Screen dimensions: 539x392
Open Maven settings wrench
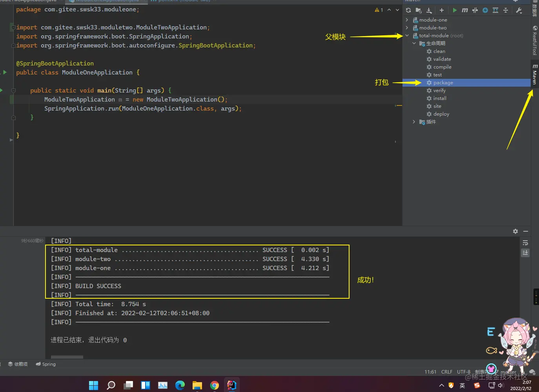tap(519, 10)
